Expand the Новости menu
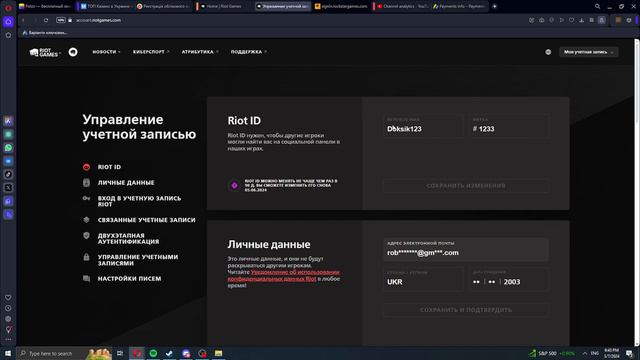Image resolution: width=640 pixels, height=360 pixels. [106, 52]
